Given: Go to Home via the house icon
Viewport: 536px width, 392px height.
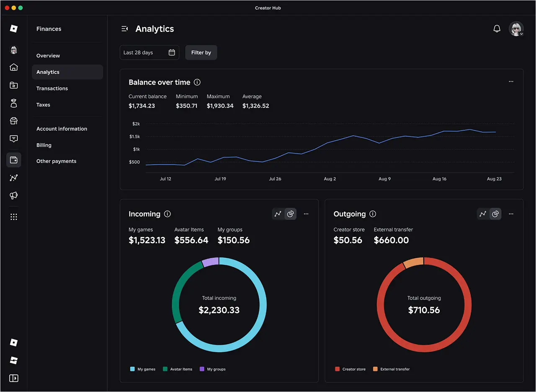Looking at the screenshot, I should 14,67.
